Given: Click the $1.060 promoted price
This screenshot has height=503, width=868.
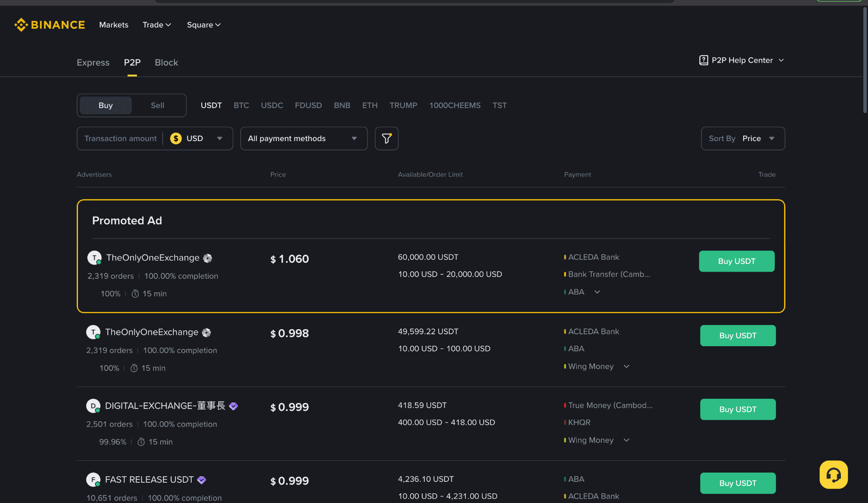Looking at the screenshot, I should click(290, 259).
